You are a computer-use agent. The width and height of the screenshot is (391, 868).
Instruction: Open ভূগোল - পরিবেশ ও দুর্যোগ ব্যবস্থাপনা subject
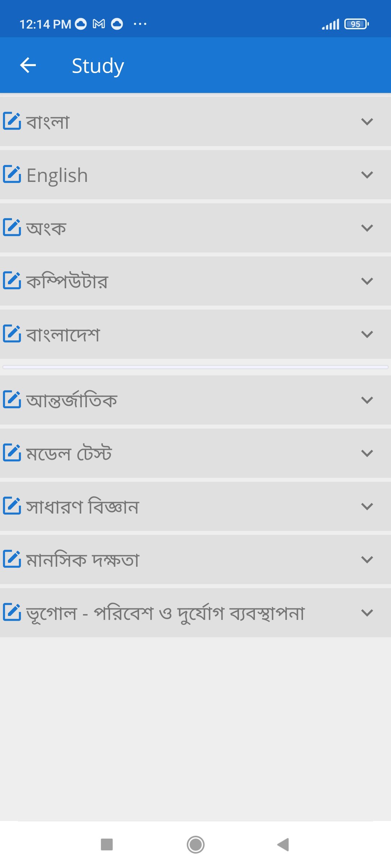point(165,613)
